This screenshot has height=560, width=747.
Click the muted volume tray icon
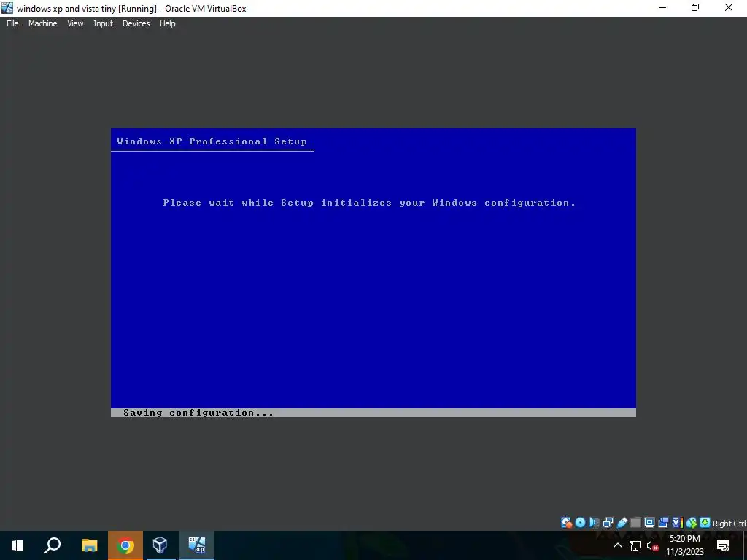(653, 545)
